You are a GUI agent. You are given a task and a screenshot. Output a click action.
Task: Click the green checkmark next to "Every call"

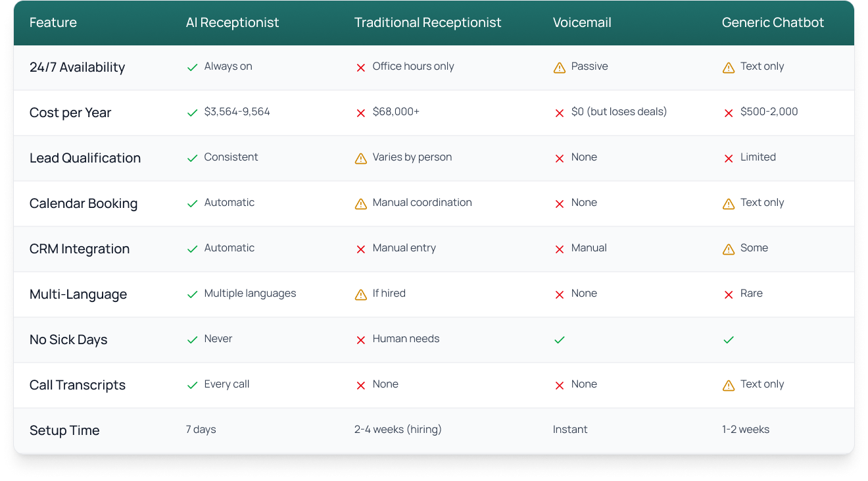[x=192, y=385]
